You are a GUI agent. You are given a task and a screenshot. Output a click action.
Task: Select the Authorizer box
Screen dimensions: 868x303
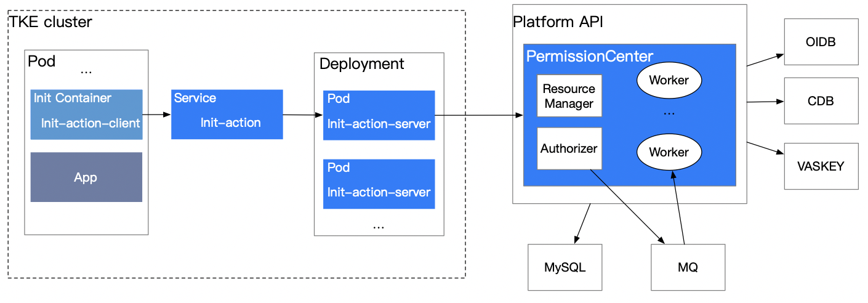(x=569, y=148)
